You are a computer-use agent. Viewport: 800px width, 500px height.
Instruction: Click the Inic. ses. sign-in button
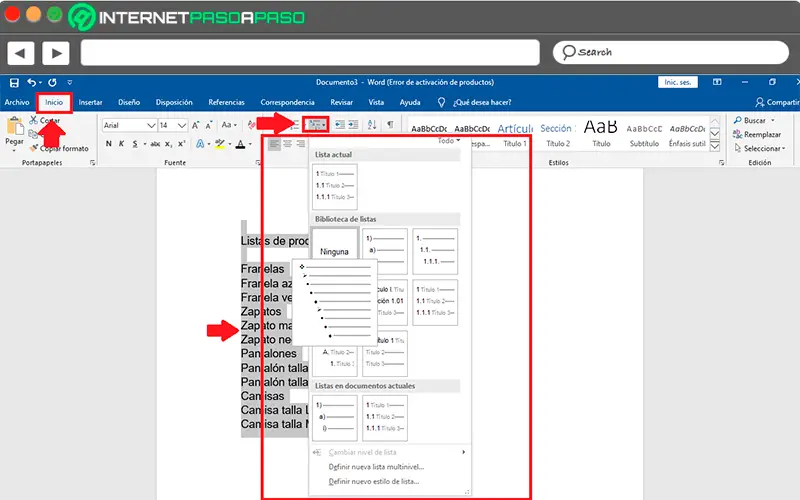[x=678, y=82]
